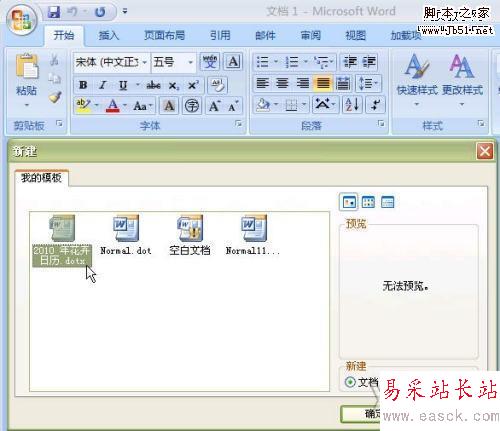Align text left
The image size is (500, 431).
(x=262, y=83)
